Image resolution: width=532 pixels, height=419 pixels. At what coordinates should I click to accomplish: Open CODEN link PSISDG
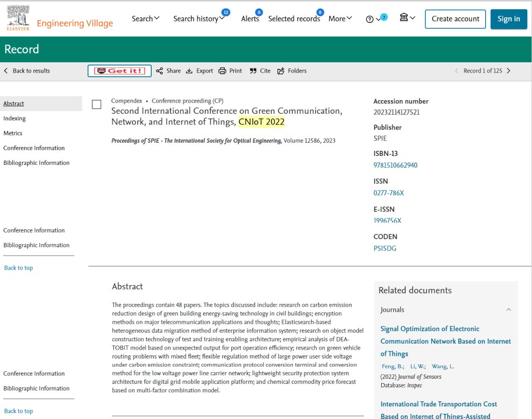(x=385, y=248)
